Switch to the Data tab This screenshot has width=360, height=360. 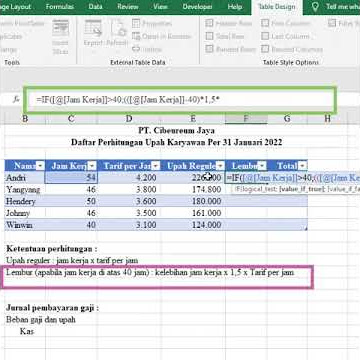(x=96, y=7)
